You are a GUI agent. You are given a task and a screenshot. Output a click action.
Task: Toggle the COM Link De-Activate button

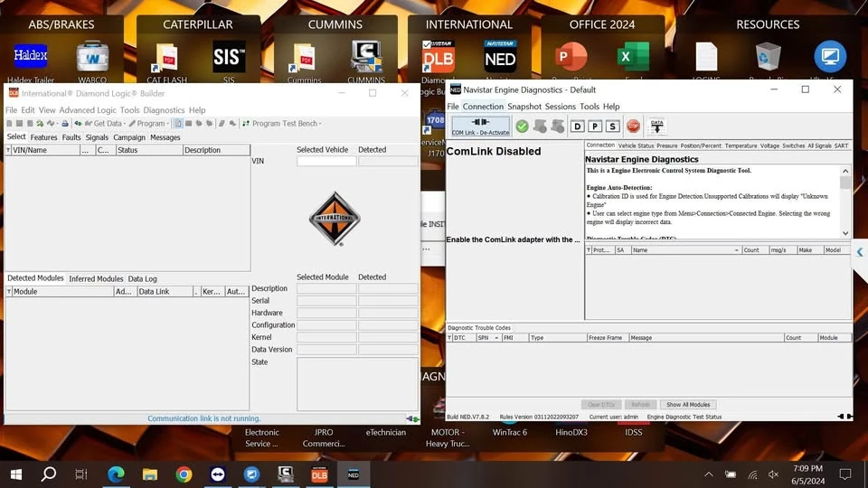(x=480, y=127)
